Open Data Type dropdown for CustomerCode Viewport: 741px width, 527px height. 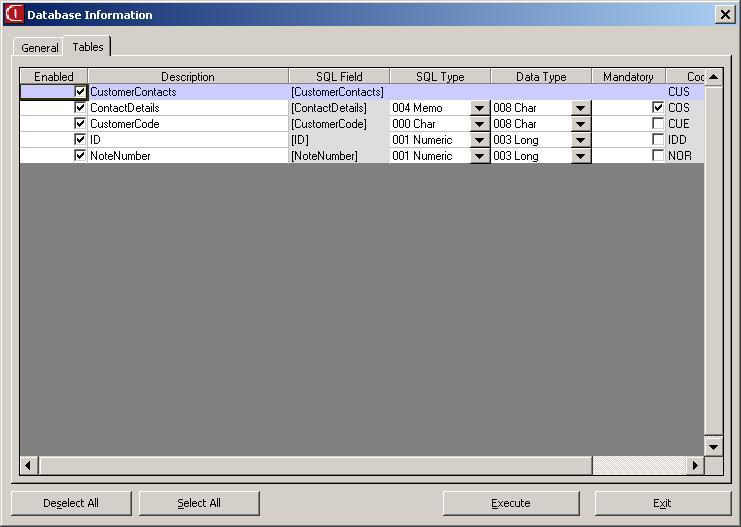pos(581,124)
